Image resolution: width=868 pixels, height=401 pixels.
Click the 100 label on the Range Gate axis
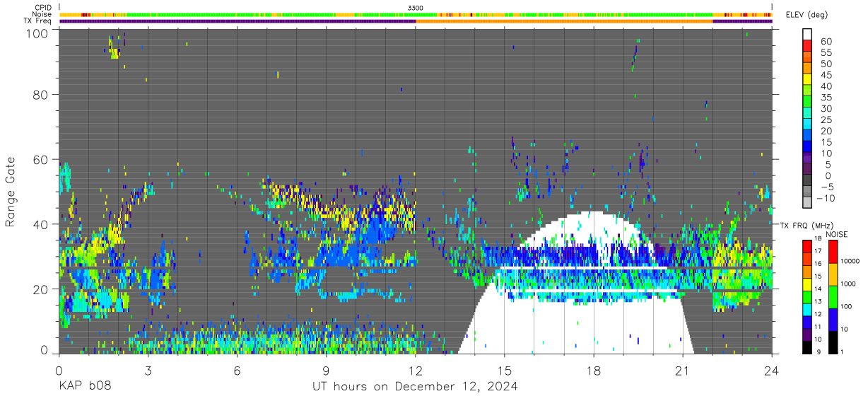click(36, 33)
